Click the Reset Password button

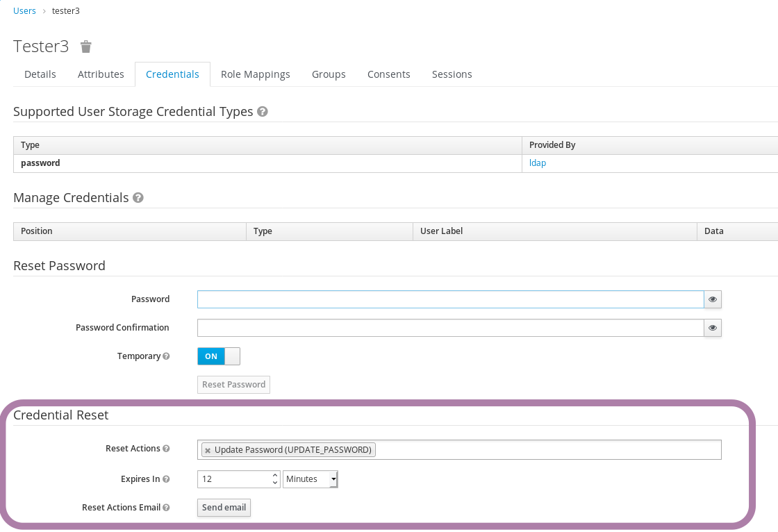(x=233, y=384)
